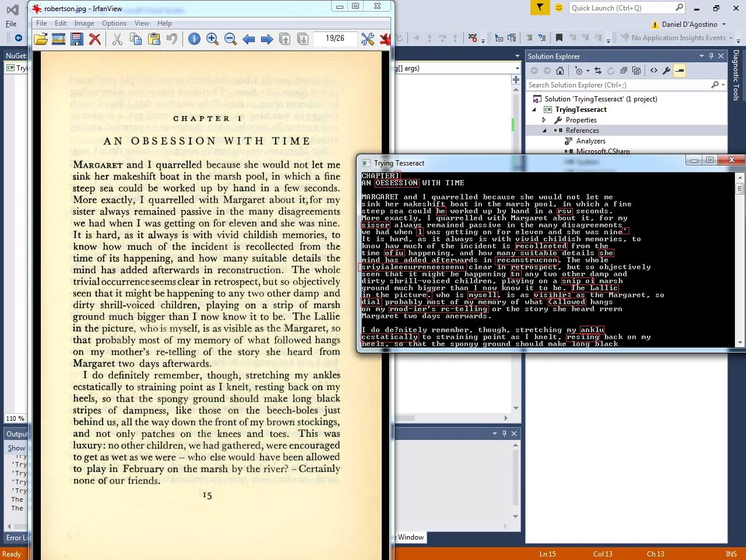746x560 pixels.
Task: Click the next page icon in IrfanView
Action: click(303, 39)
